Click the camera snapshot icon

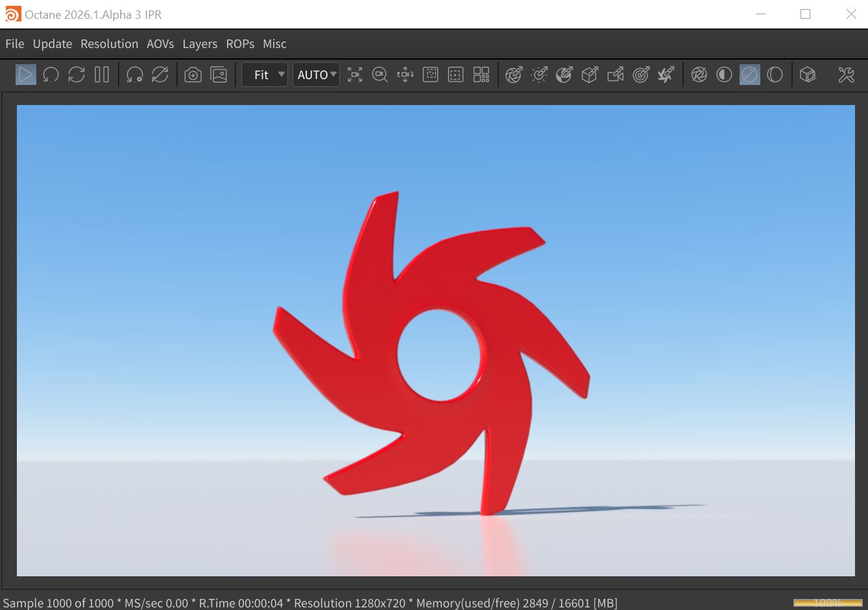(193, 75)
